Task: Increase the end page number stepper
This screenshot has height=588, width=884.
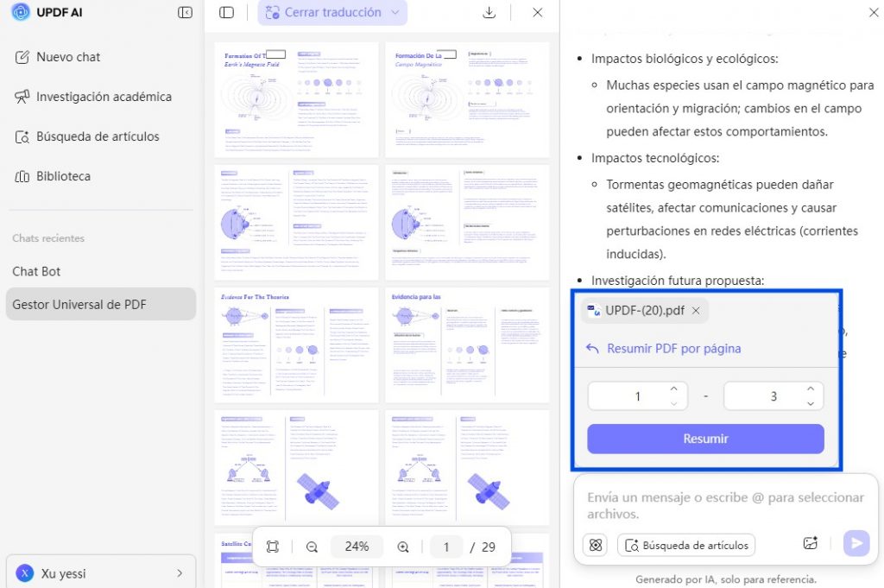Action: 810,389
